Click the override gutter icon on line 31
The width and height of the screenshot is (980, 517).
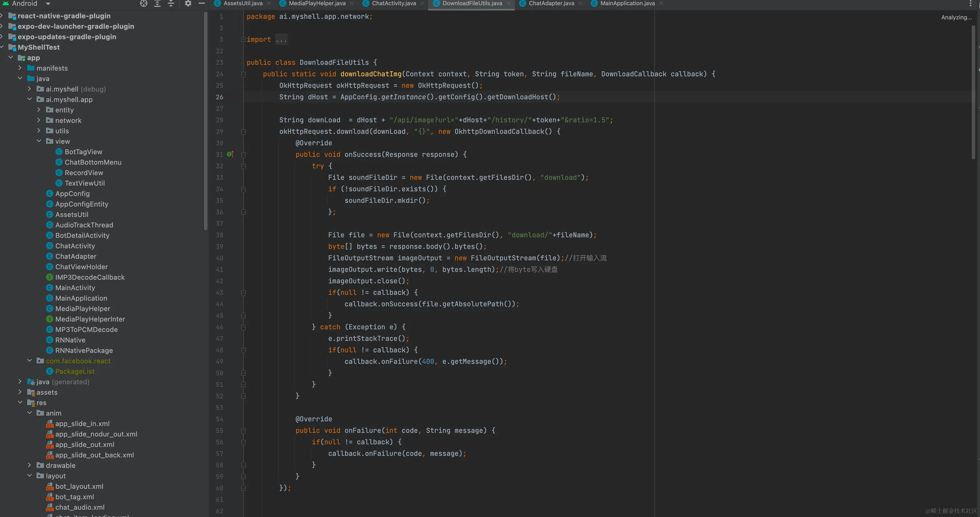[230, 154]
